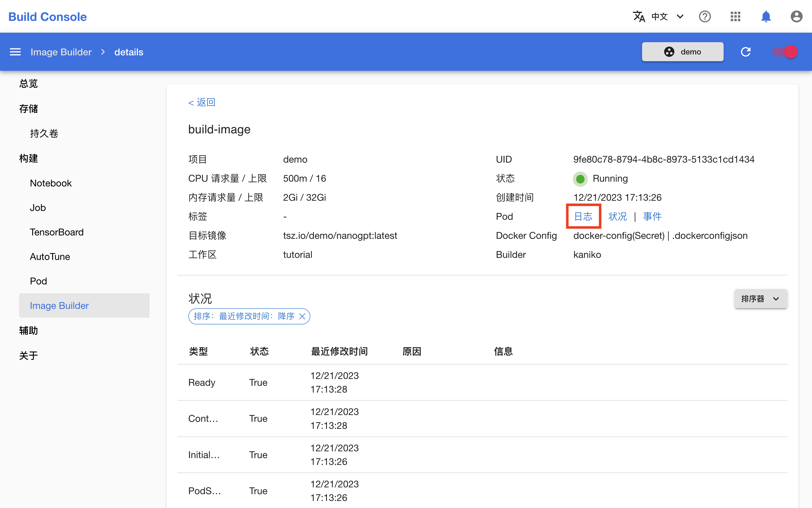View notifications via the bell icon
Image resolution: width=812 pixels, height=508 pixels.
pyautogui.click(x=766, y=17)
